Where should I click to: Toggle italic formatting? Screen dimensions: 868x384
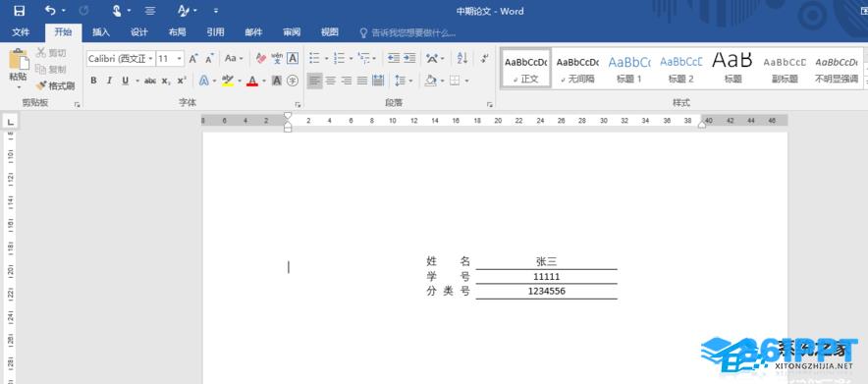tap(109, 81)
